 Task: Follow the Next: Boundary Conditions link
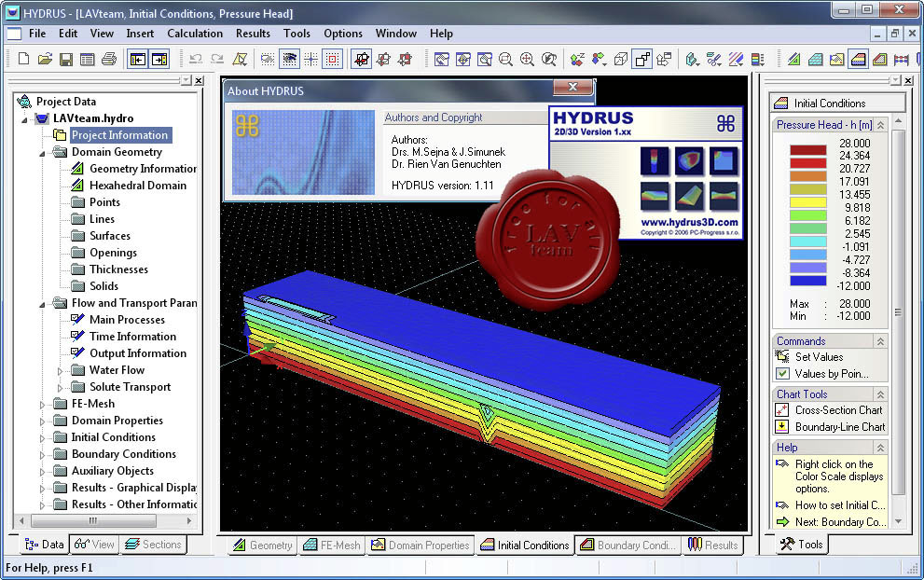840,521
